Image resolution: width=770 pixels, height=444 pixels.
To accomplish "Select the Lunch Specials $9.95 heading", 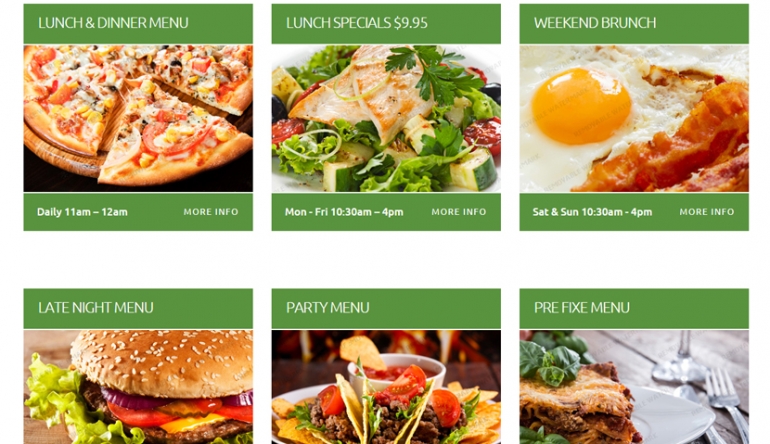I will coord(357,23).
